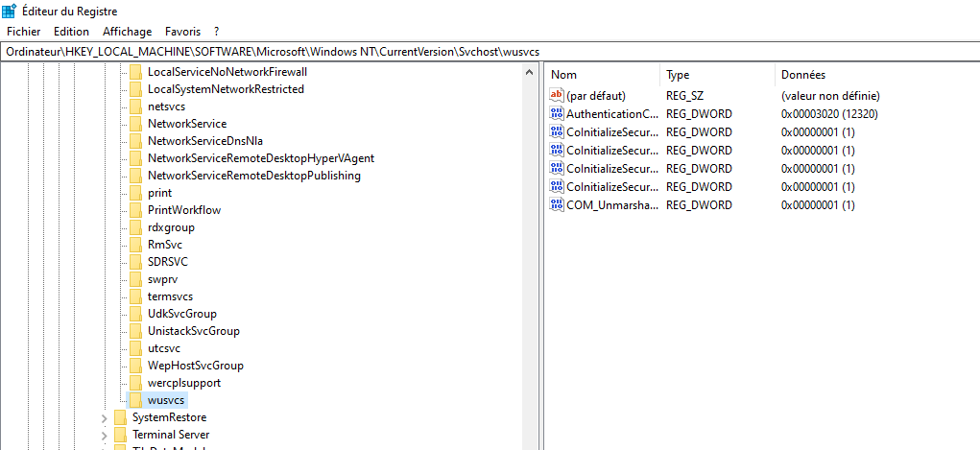Click the string value icon of (par défaut)
Viewport: 980px width, 450px height.
[x=557, y=96]
